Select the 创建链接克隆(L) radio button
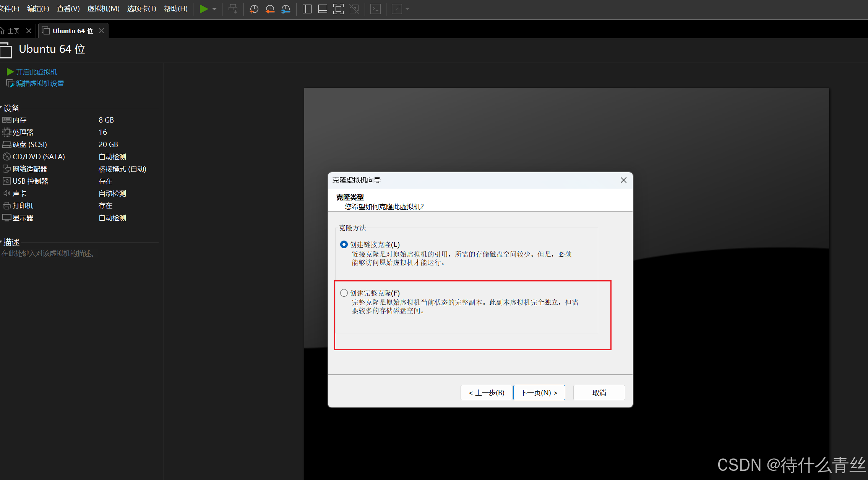This screenshot has width=868, height=480. point(344,244)
